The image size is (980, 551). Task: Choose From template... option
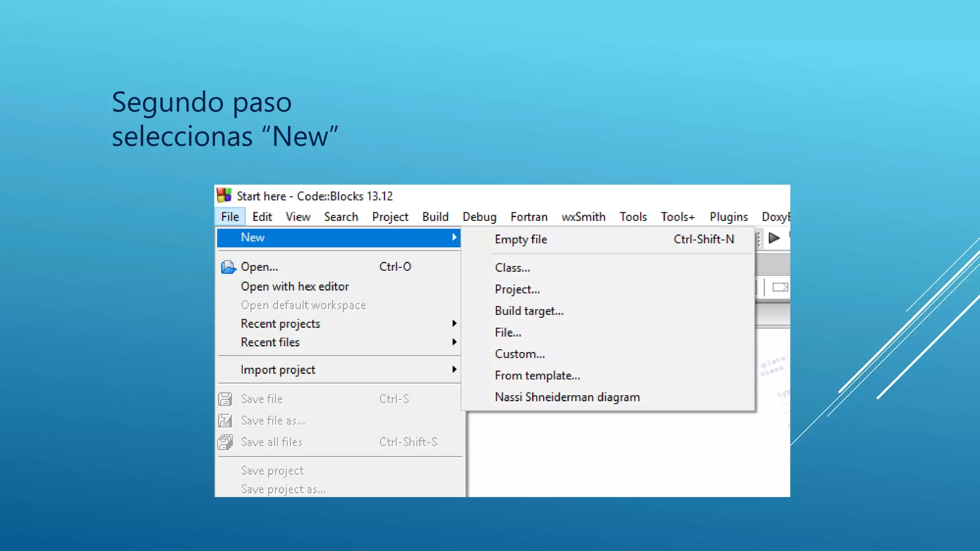click(608, 375)
